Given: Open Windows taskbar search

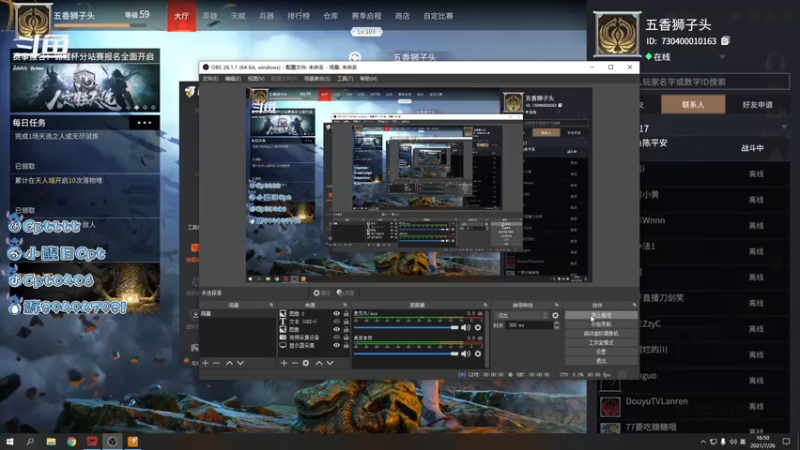Looking at the screenshot, I should tap(30, 441).
